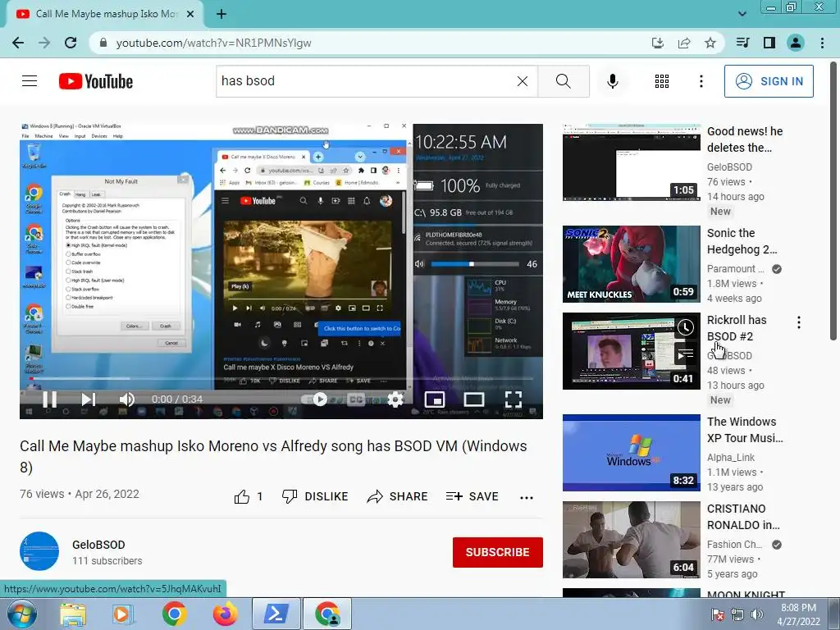Go back in the browser
The height and width of the screenshot is (630, 840).
pos(18,43)
